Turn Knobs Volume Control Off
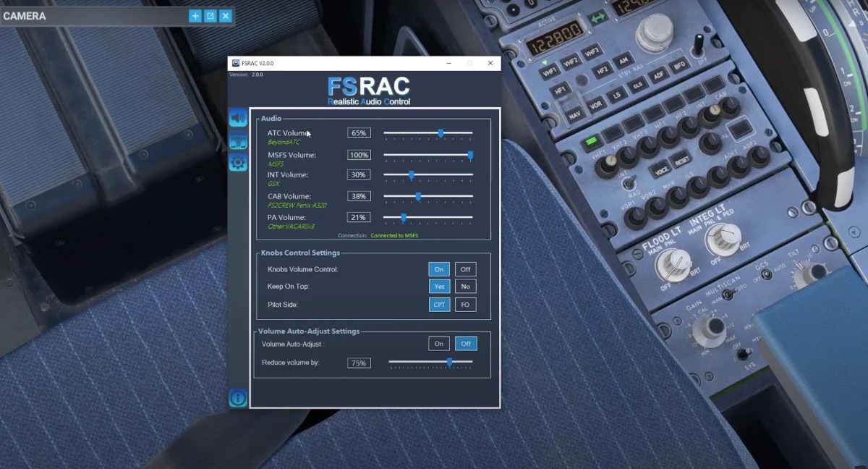 (x=465, y=269)
